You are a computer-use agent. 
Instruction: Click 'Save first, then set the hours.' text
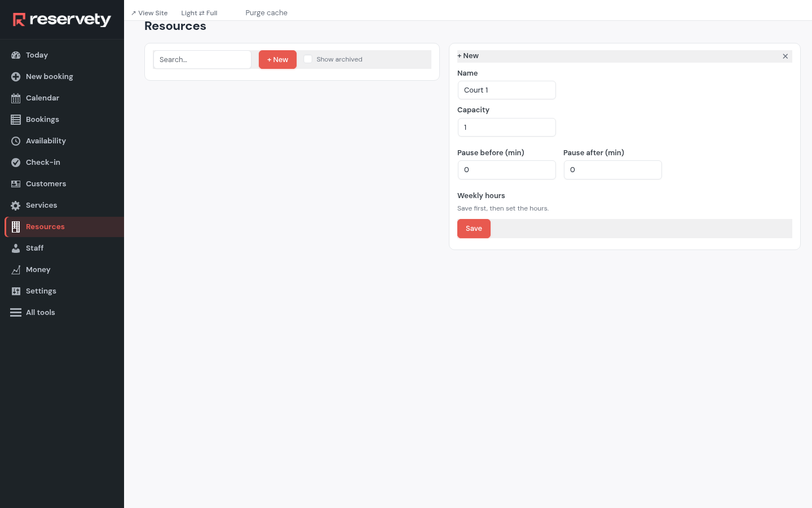point(503,209)
